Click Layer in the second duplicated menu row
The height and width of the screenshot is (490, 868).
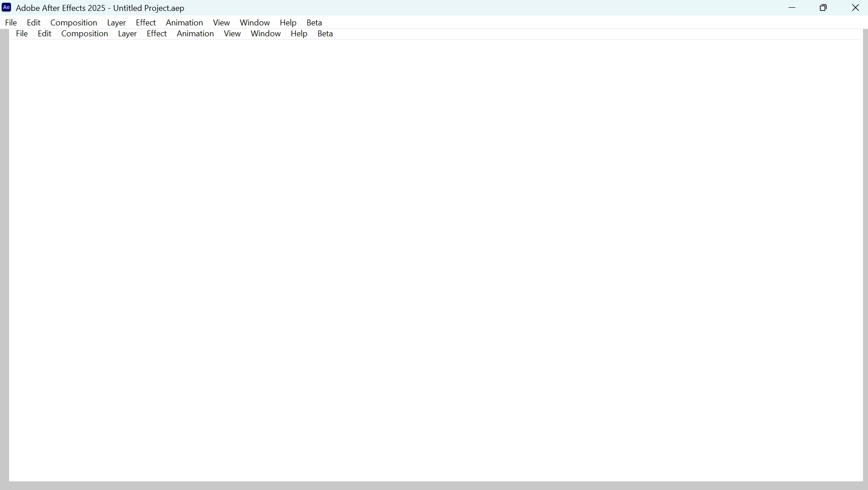click(x=127, y=34)
